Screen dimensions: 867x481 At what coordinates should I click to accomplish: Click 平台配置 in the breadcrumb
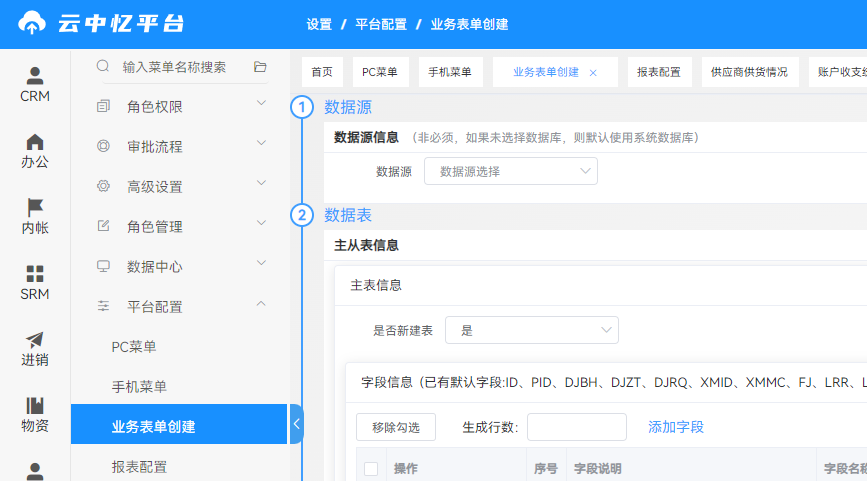pyautogui.click(x=381, y=24)
